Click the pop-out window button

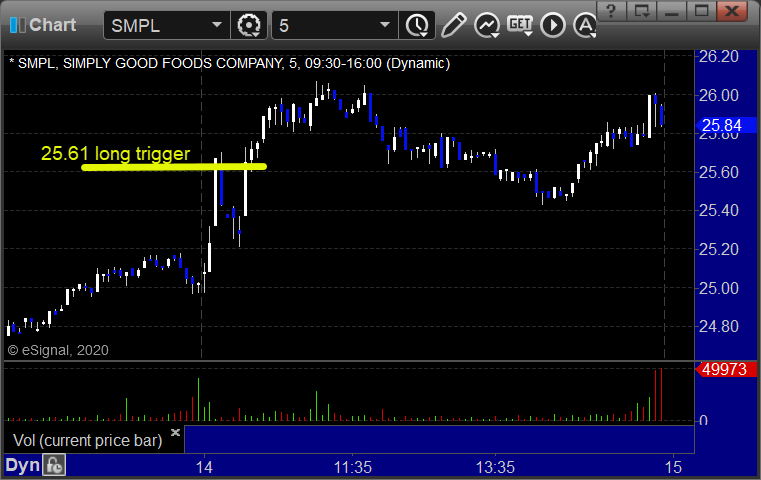642,11
